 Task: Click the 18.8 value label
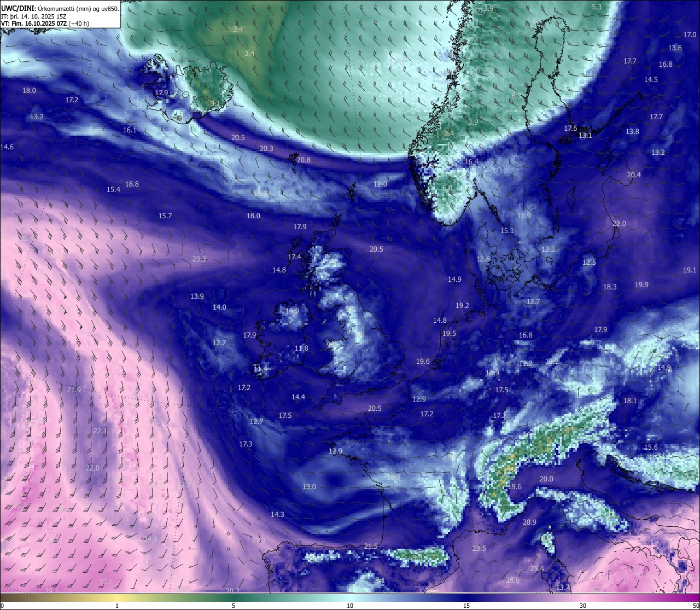pyautogui.click(x=132, y=184)
